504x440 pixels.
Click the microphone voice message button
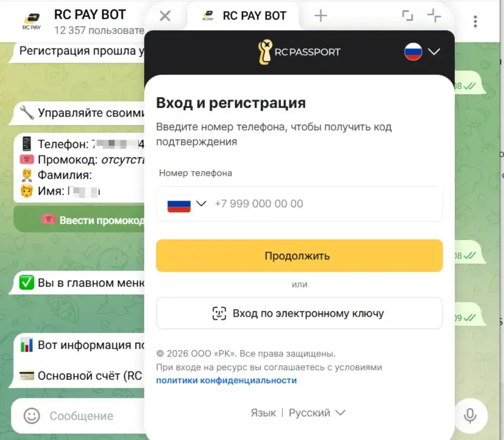(x=470, y=416)
